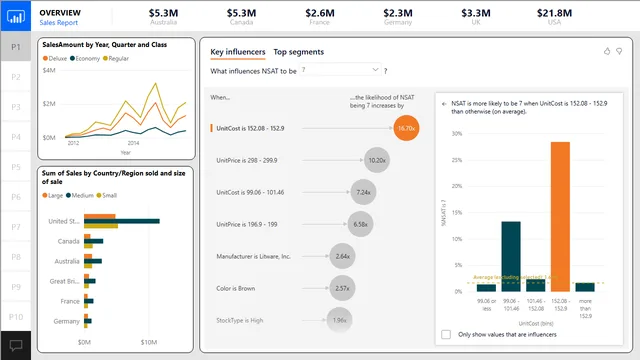Select the 6.58x influencer bubble
The image size is (640, 360).
(360, 224)
